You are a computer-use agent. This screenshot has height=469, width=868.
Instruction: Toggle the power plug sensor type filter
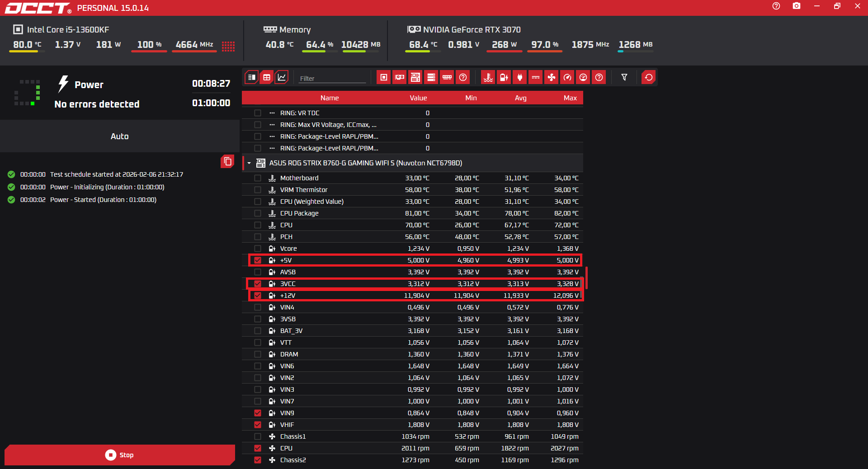point(520,77)
